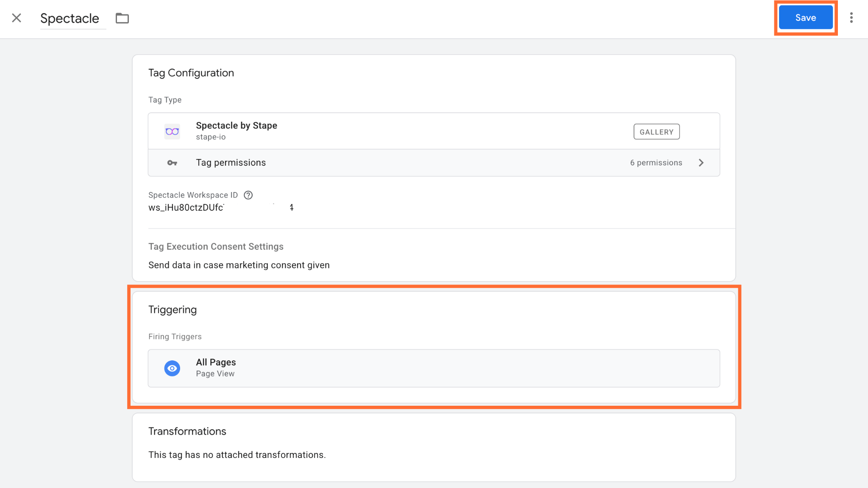This screenshot has width=868, height=488.
Task: Click the stape-io author label
Action: pyautogui.click(x=211, y=137)
